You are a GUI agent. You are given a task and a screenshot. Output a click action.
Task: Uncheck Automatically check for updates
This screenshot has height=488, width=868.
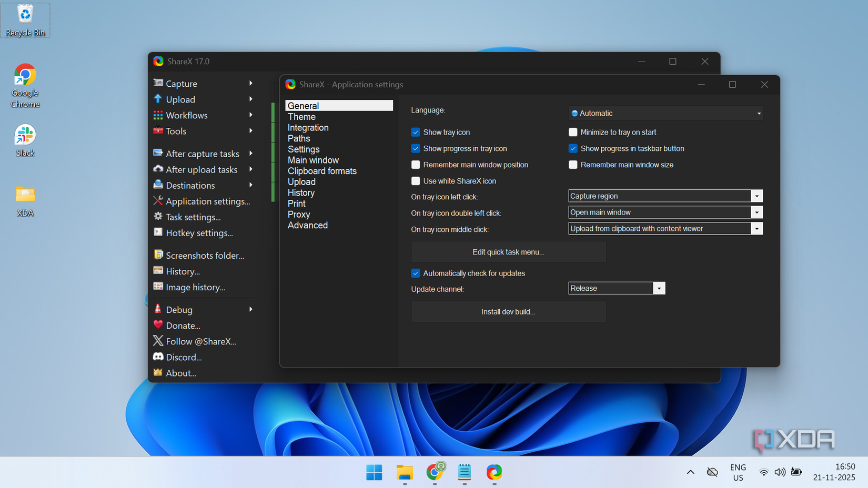point(416,273)
